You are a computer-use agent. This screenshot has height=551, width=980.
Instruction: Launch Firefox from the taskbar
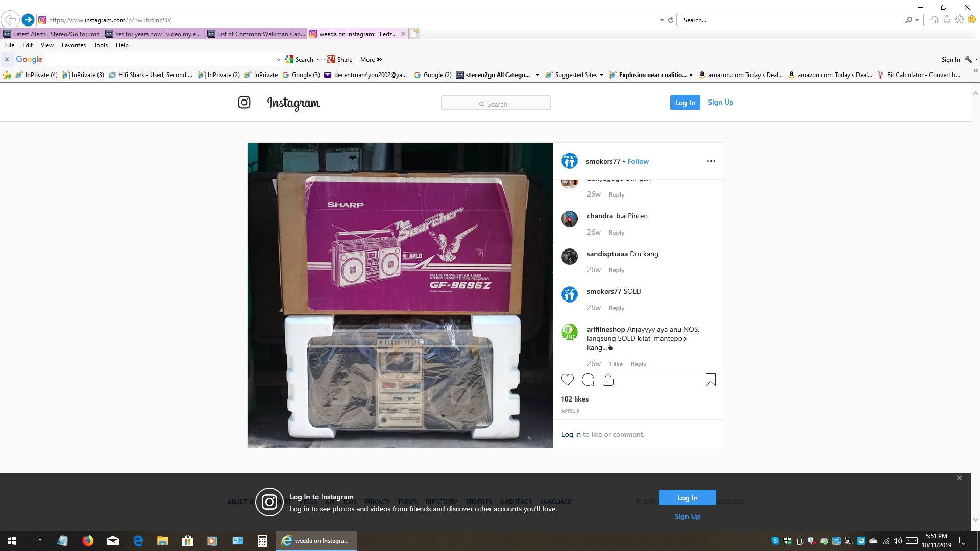coord(88,541)
